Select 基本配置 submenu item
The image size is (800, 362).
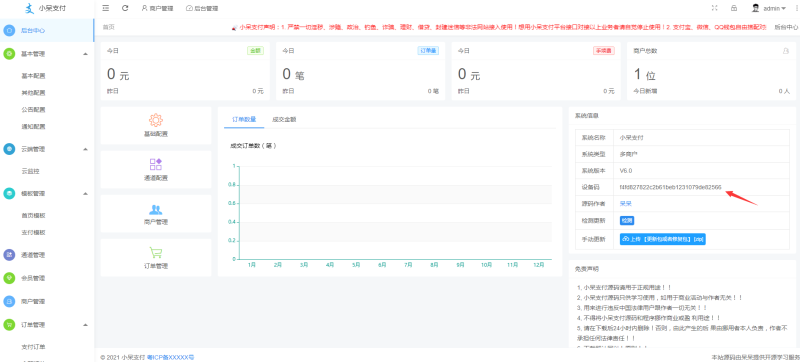tap(33, 76)
